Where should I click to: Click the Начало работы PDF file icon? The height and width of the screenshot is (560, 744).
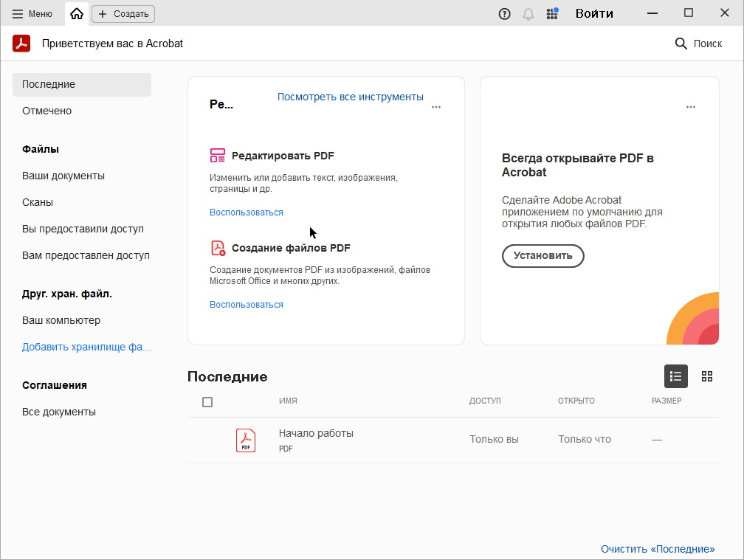click(x=246, y=440)
